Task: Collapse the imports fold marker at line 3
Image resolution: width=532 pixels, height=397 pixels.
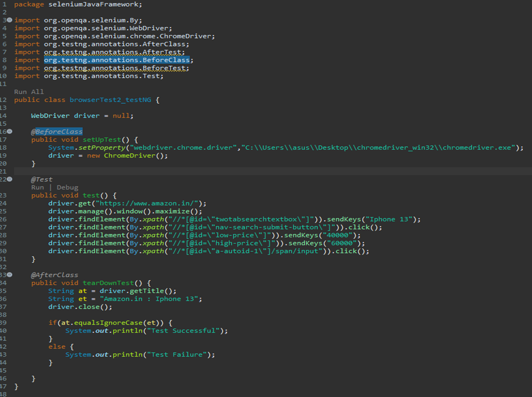Action: point(10,20)
